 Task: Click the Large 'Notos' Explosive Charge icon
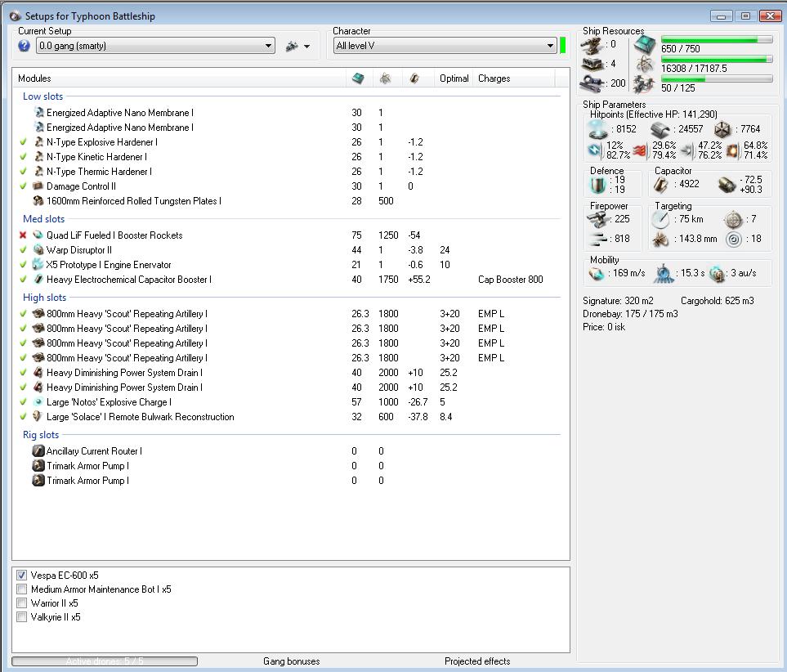pyautogui.click(x=38, y=402)
